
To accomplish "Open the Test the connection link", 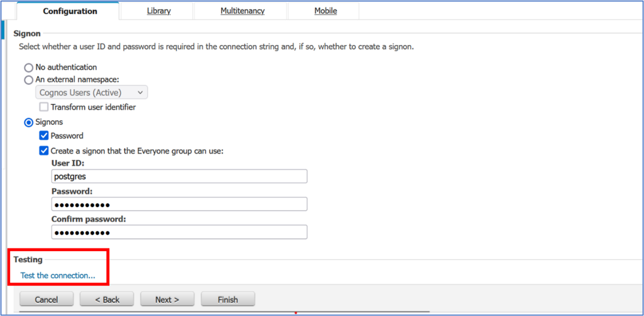I will (58, 276).
